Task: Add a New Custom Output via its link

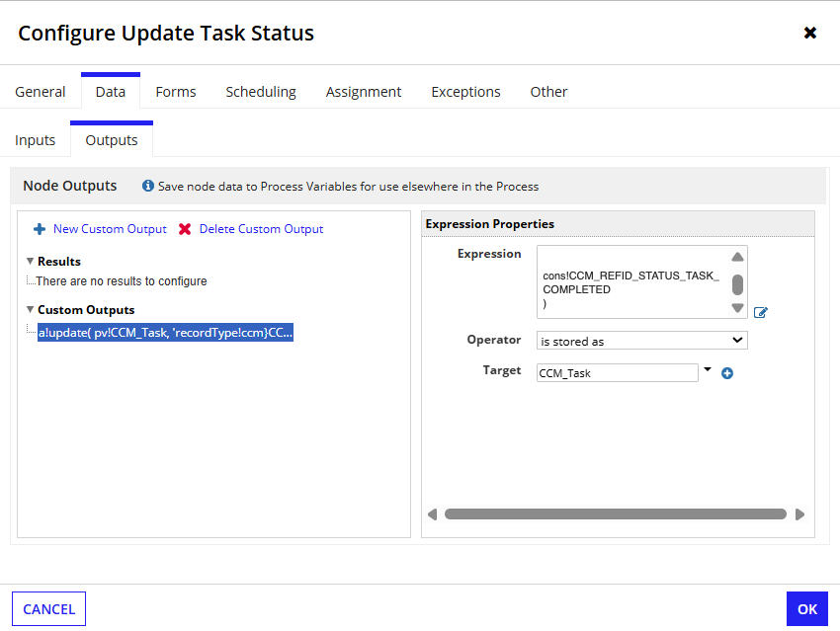Action: point(110,229)
